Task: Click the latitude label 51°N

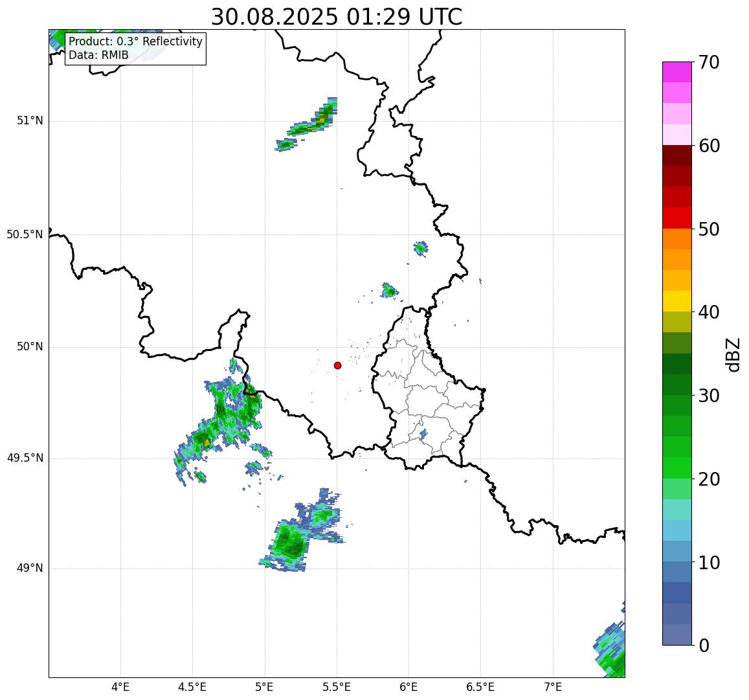Action: (30, 121)
